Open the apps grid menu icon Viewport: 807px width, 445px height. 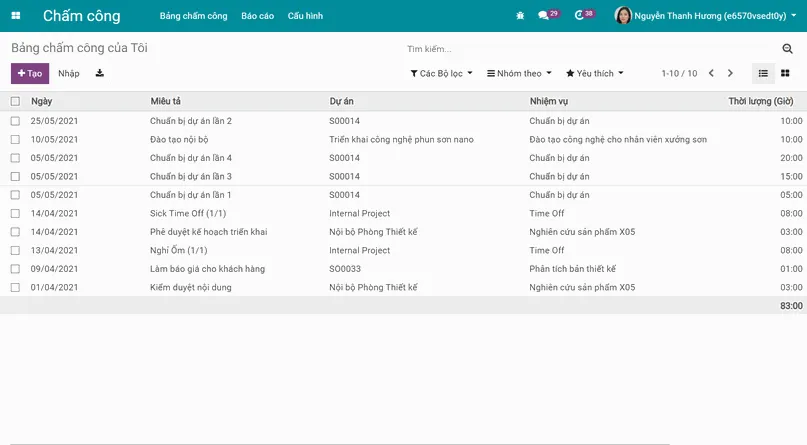(16, 15)
